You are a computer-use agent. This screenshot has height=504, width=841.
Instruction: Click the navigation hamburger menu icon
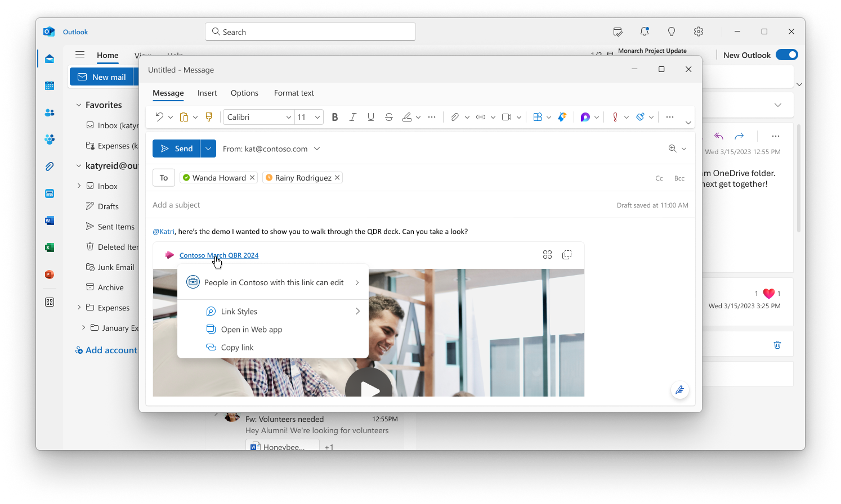click(x=80, y=55)
